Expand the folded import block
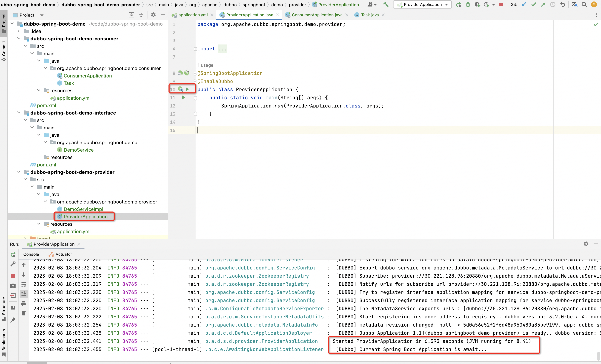The width and height of the screenshot is (601, 364). click(222, 49)
